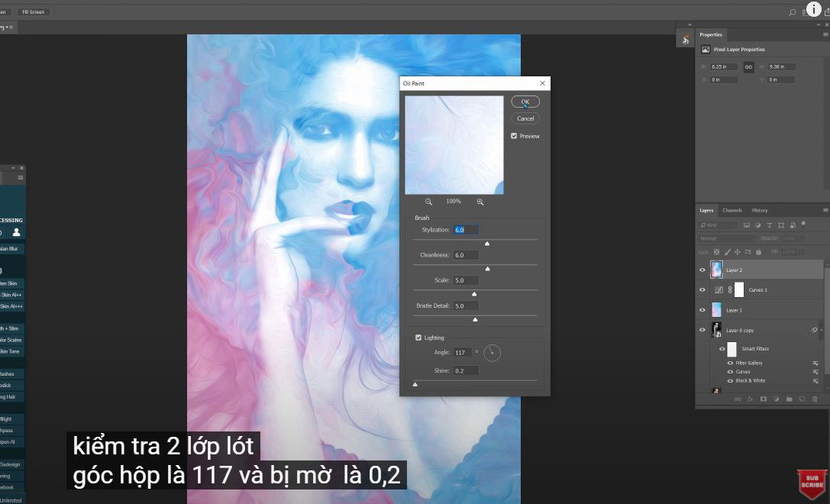
Task: Hide Layer 2 visibility eye
Action: [703, 270]
